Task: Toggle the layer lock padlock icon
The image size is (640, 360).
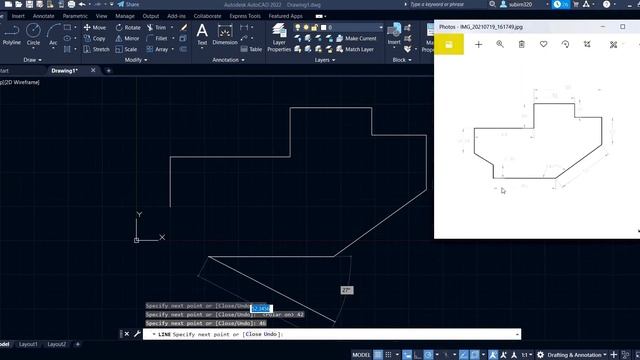Action: tap(314, 27)
